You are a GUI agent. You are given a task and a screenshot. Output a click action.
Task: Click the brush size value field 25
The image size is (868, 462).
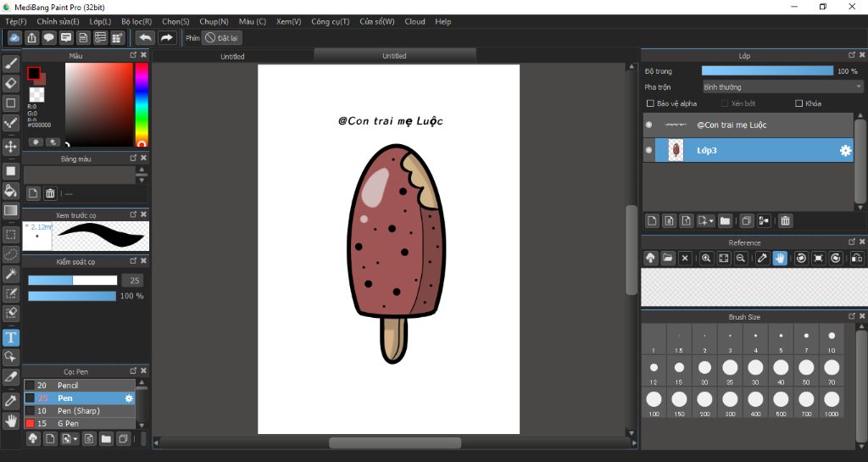133,281
